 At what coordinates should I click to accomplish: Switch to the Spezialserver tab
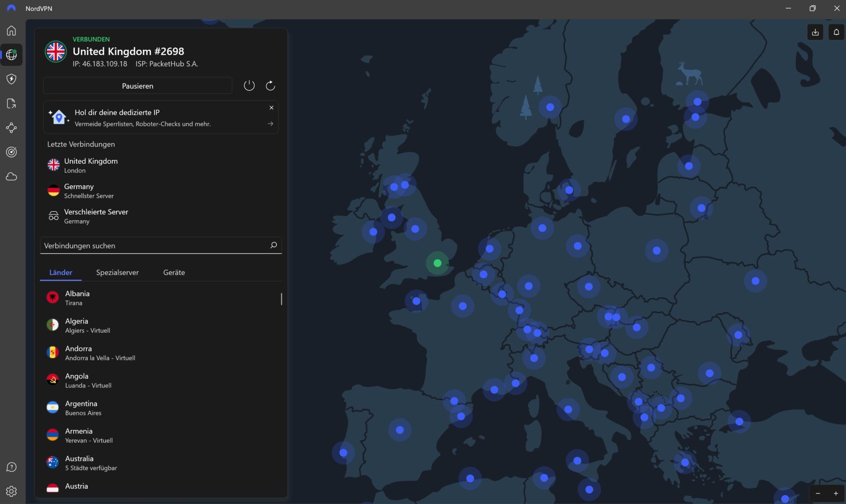pyautogui.click(x=117, y=272)
